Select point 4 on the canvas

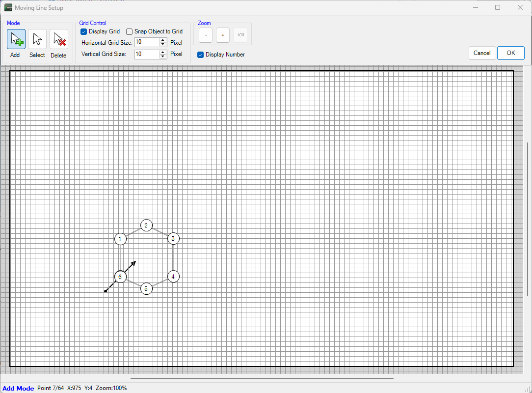point(173,277)
